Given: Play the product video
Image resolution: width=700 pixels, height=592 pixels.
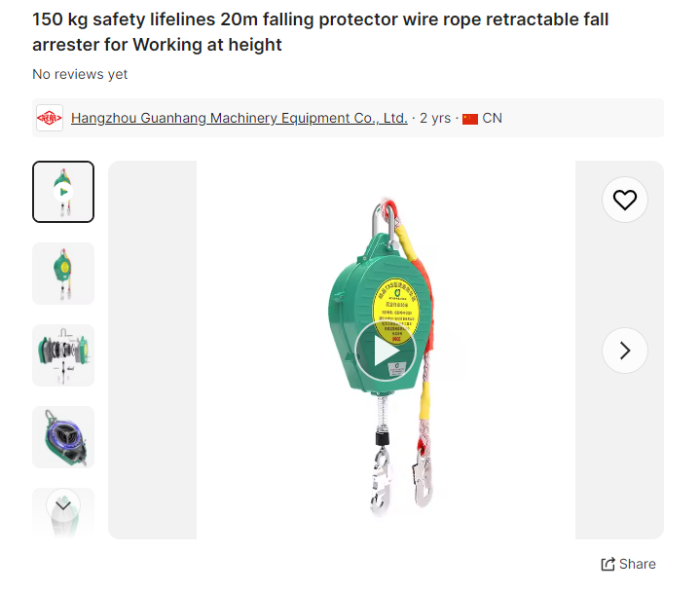Looking at the screenshot, I should [x=386, y=351].
